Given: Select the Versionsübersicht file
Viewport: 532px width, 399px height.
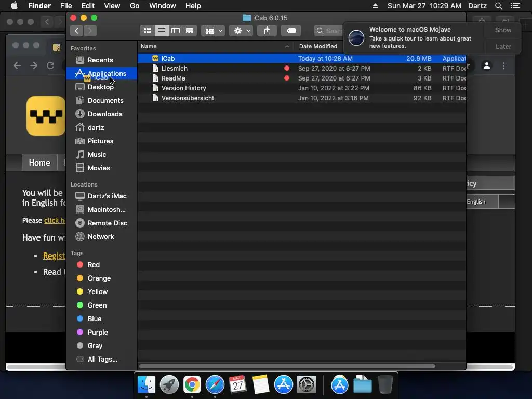Looking at the screenshot, I should click(302, 98).
